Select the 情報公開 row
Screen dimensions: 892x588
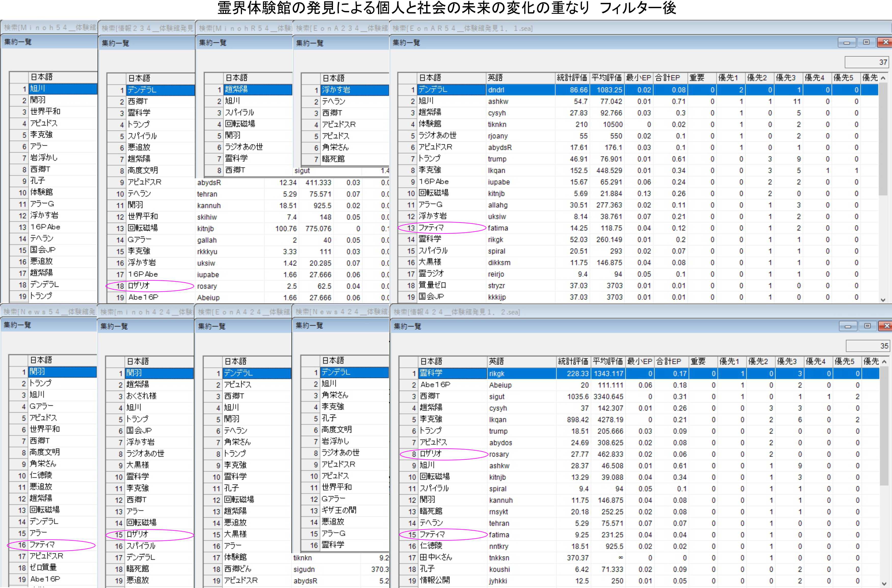pyautogui.click(x=639, y=581)
